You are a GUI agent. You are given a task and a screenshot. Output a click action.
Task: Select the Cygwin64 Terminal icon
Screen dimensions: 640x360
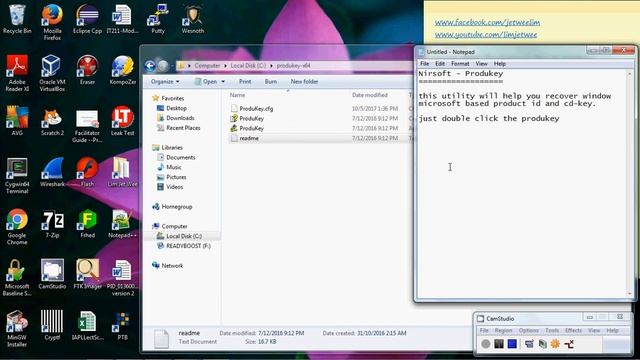coord(17,176)
